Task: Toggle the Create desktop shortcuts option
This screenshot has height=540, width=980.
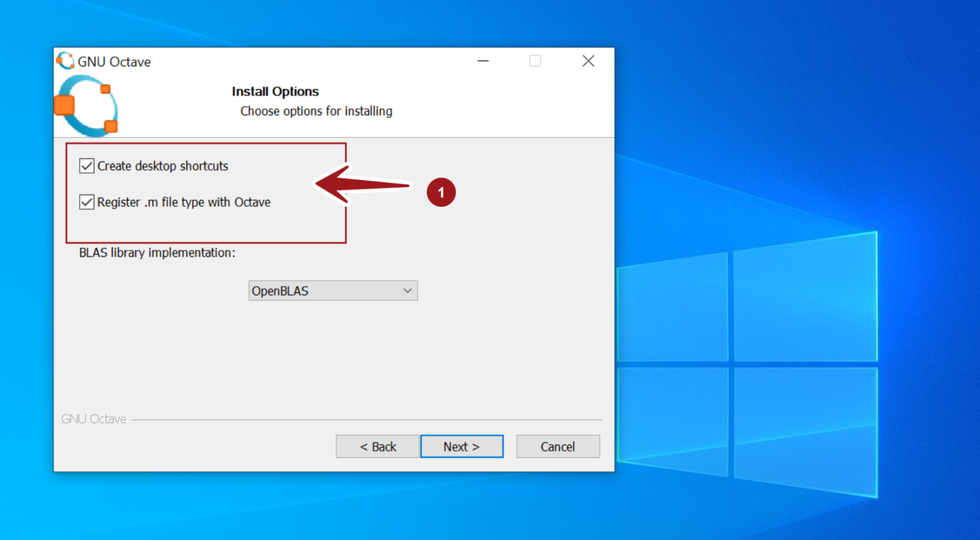Action: click(86, 165)
